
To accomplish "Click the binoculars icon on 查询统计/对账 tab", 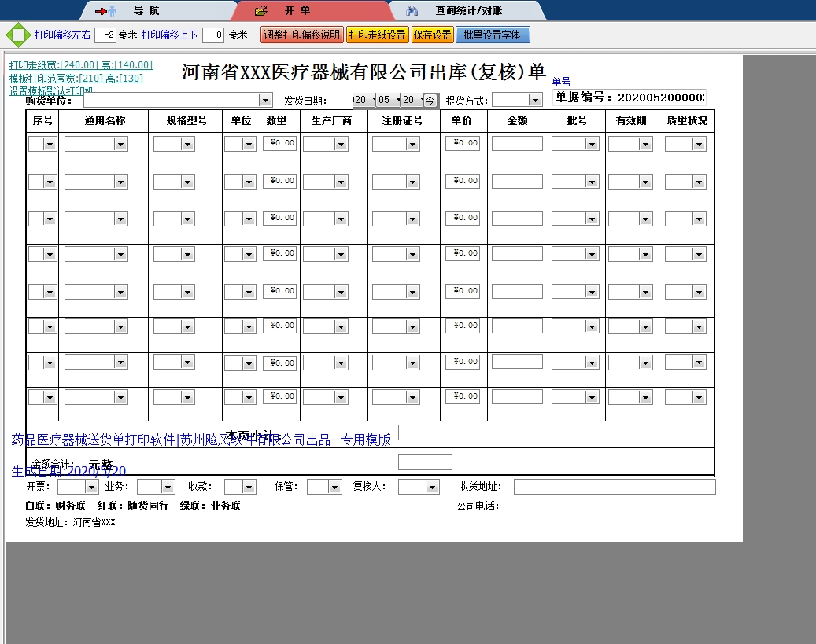I will (412, 10).
